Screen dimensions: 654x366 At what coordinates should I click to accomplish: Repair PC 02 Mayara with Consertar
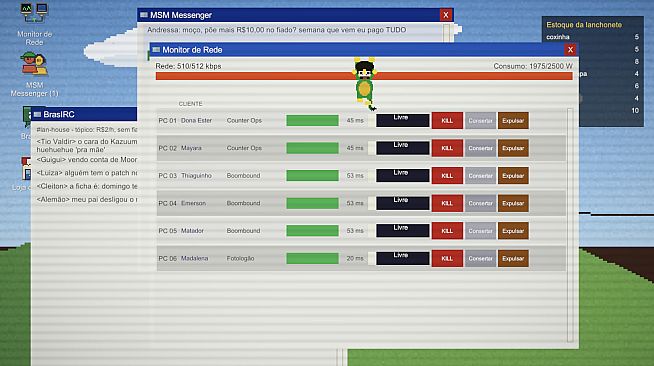(x=480, y=148)
